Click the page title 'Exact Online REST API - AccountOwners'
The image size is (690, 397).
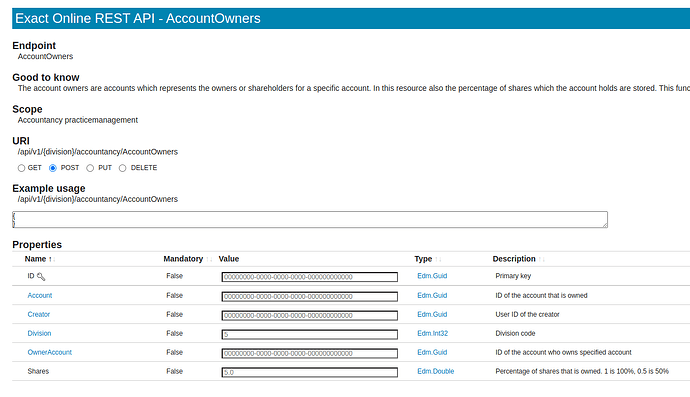tap(138, 18)
